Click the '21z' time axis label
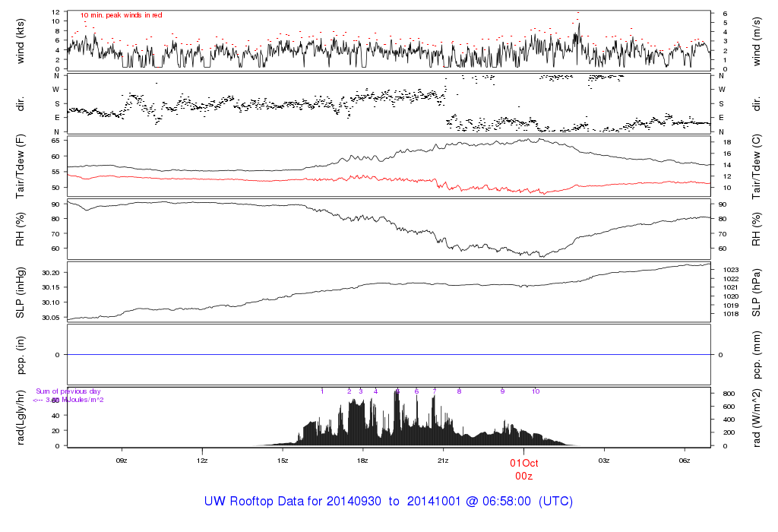 click(443, 461)
